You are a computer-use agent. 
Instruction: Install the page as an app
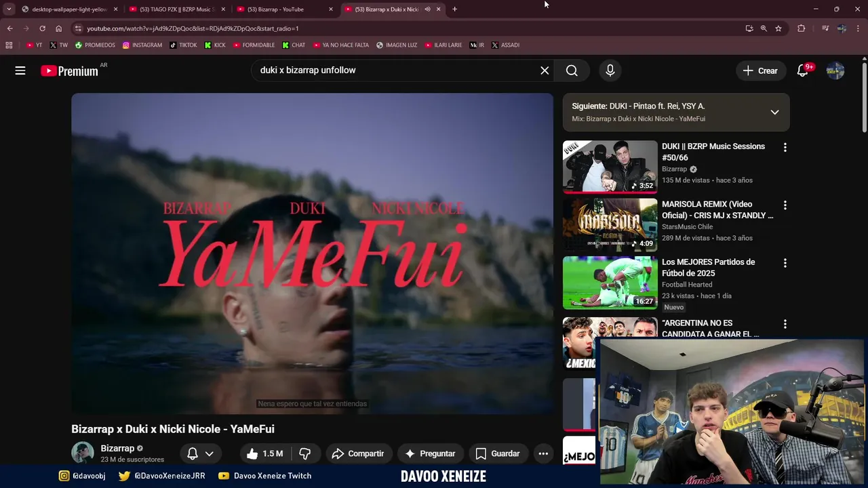[749, 28]
